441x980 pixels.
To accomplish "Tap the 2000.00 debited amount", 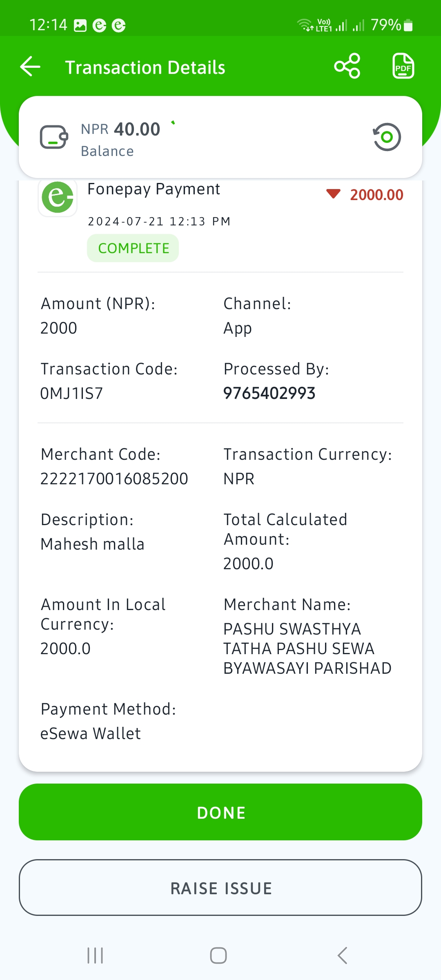I will (x=376, y=195).
